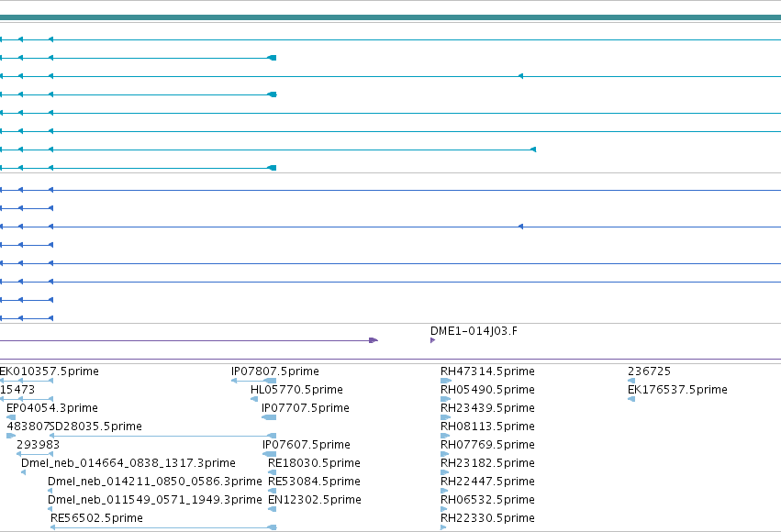Click the HL05770.5prime label
781x532 pixels.
pyautogui.click(x=296, y=390)
